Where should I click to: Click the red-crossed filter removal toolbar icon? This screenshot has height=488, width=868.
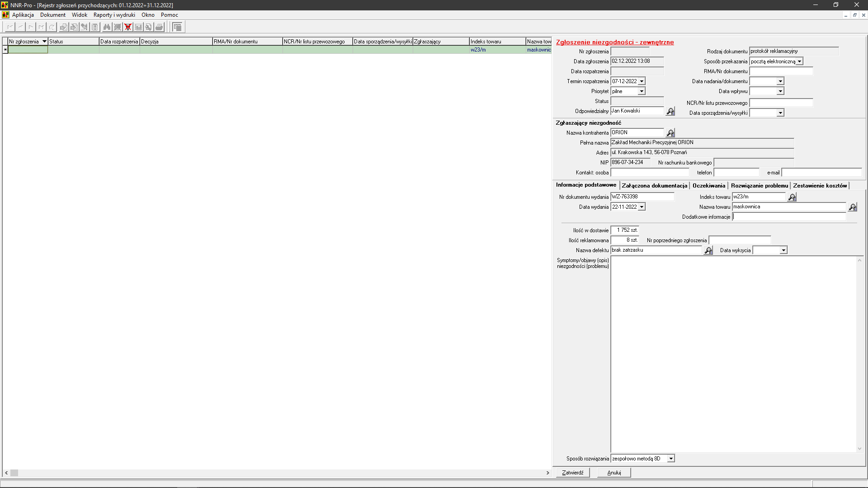(x=128, y=27)
